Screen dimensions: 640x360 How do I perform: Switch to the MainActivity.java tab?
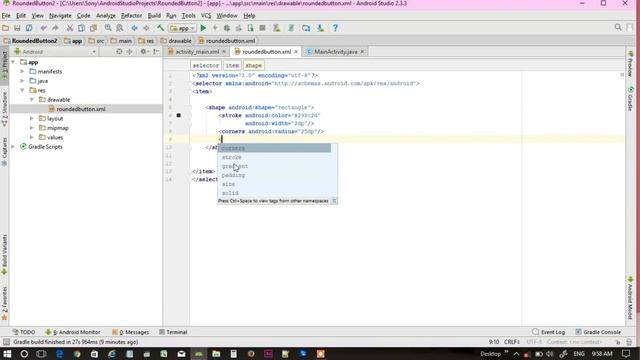[336, 52]
